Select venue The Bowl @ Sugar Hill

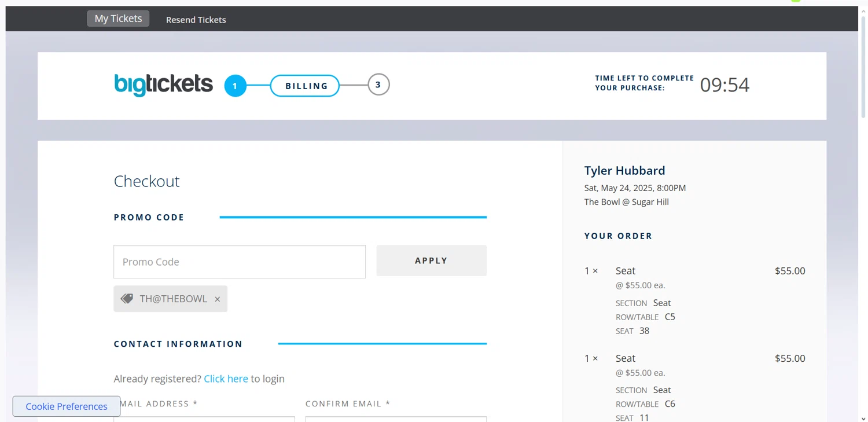[627, 201]
